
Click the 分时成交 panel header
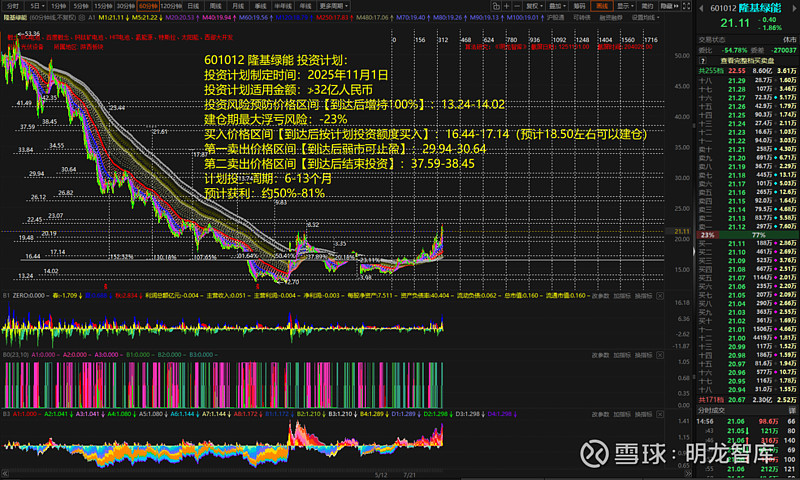coord(709,410)
